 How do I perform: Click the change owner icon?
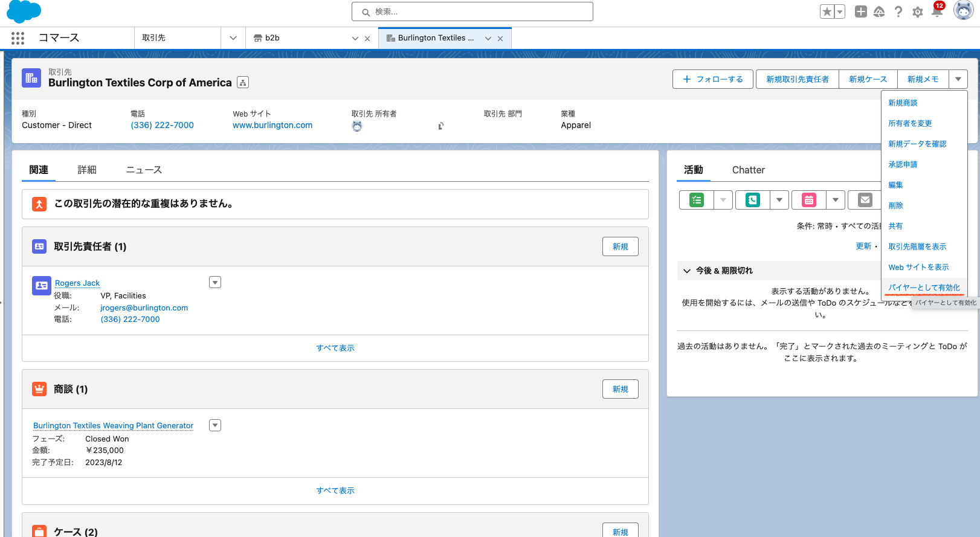[x=441, y=126]
